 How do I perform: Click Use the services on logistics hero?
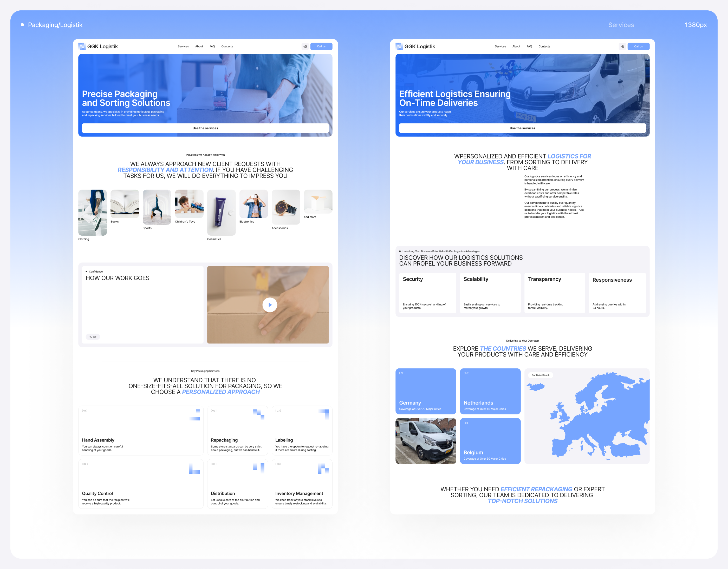point(522,128)
